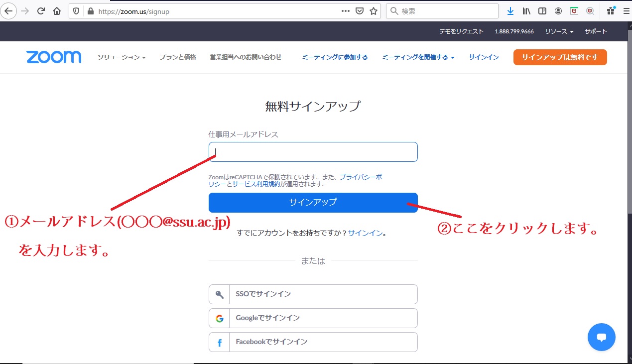Open the Library bookshelf icon
Screen dimensions: 632x364
526,11
